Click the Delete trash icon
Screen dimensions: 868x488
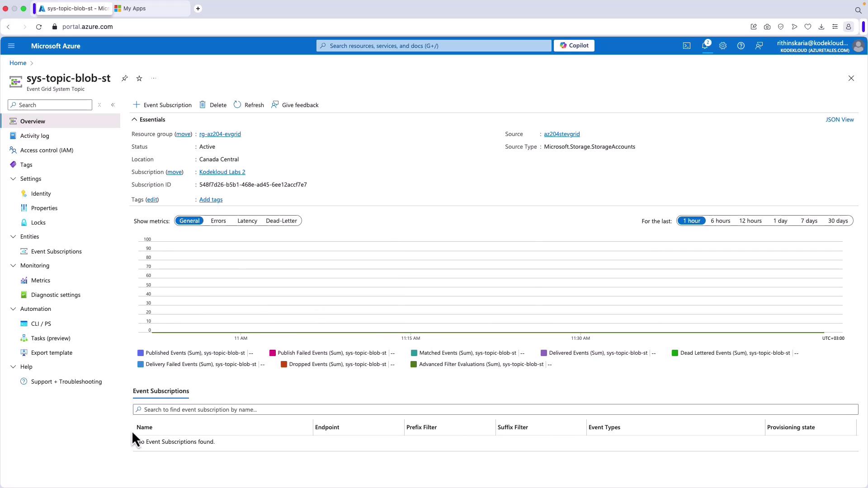(x=203, y=105)
